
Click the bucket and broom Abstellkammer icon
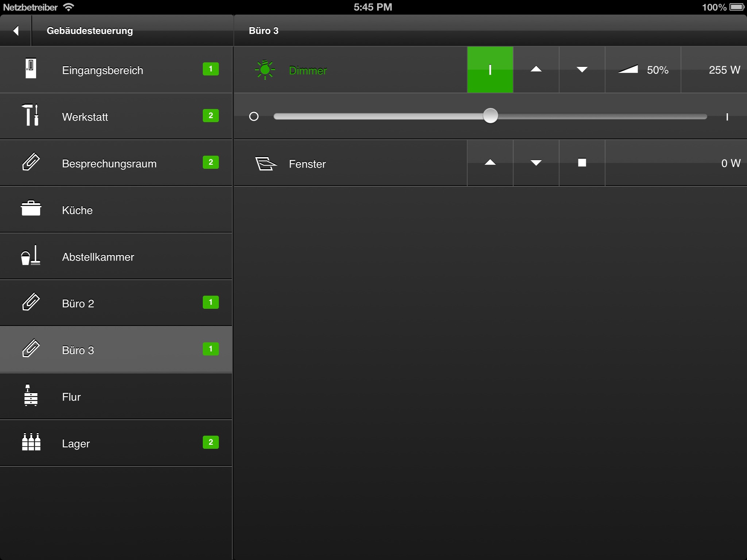pyautogui.click(x=31, y=255)
